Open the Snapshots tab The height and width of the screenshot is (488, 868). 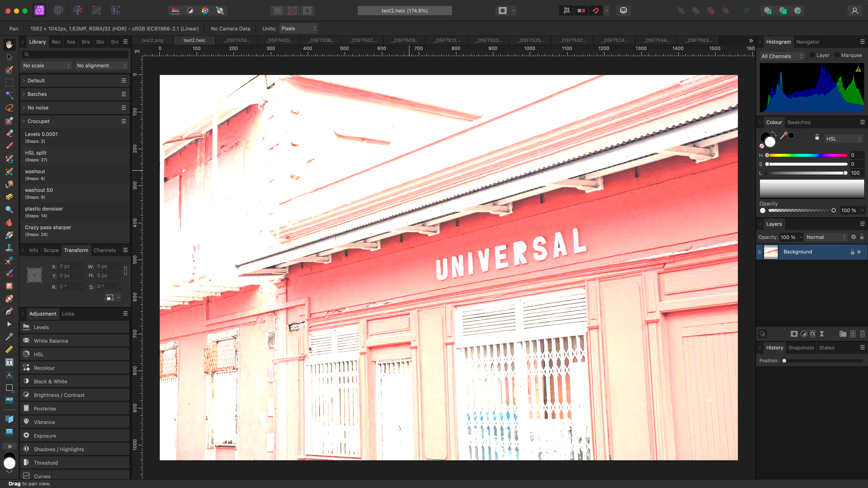click(x=801, y=348)
